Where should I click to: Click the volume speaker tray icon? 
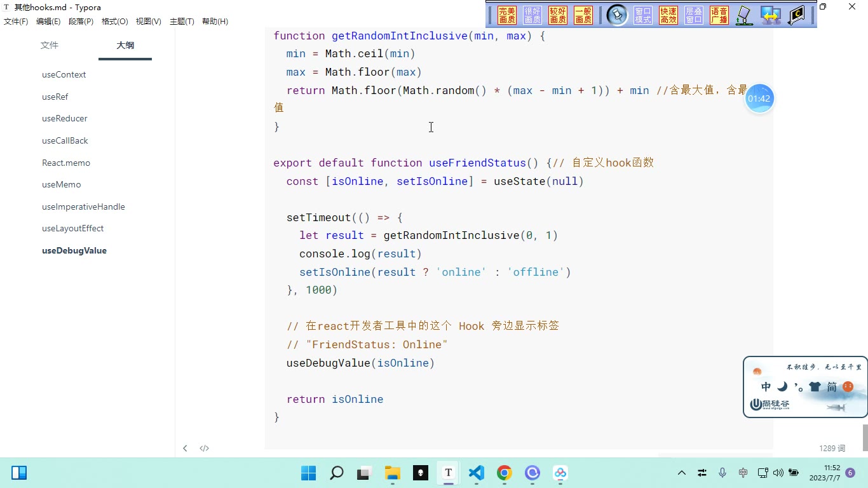pyautogui.click(x=778, y=473)
